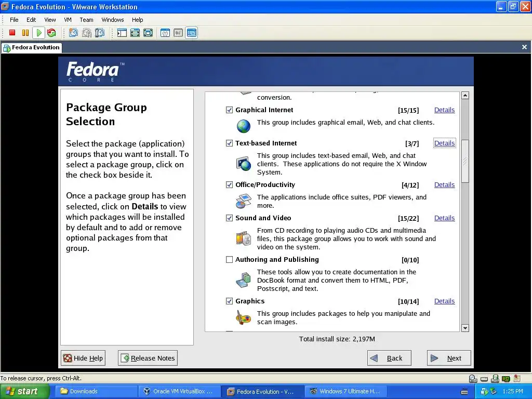The height and width of the screenshot is (399, 532).
Task: Uncheck the Sound and Video checkbox
Action: point(229,218)
